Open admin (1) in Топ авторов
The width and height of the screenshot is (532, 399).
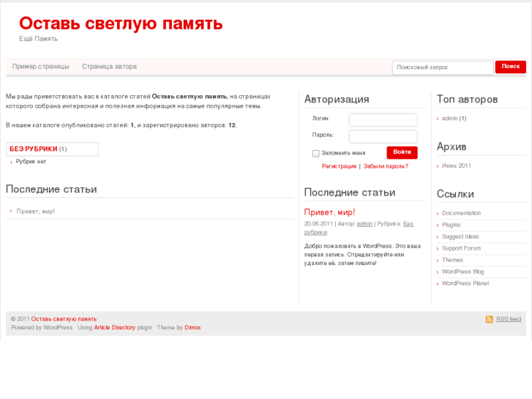[x=454, y=118]
